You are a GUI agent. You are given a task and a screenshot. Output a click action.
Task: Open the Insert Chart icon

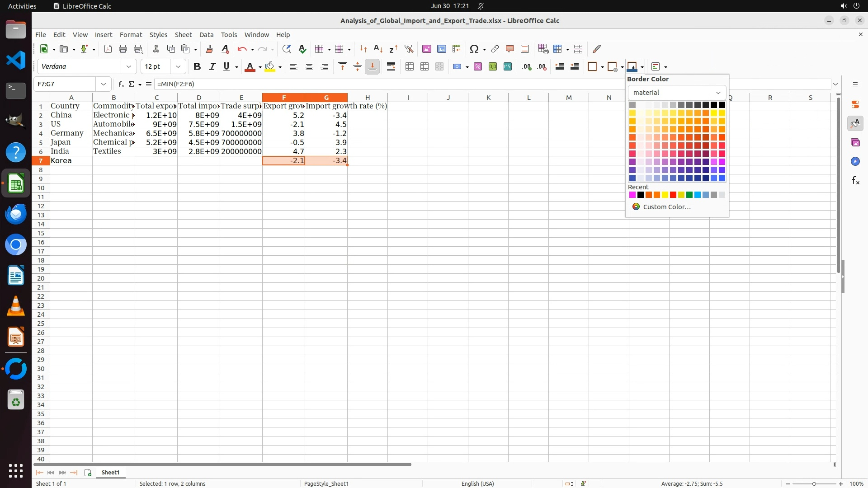[x=442, y=49]
